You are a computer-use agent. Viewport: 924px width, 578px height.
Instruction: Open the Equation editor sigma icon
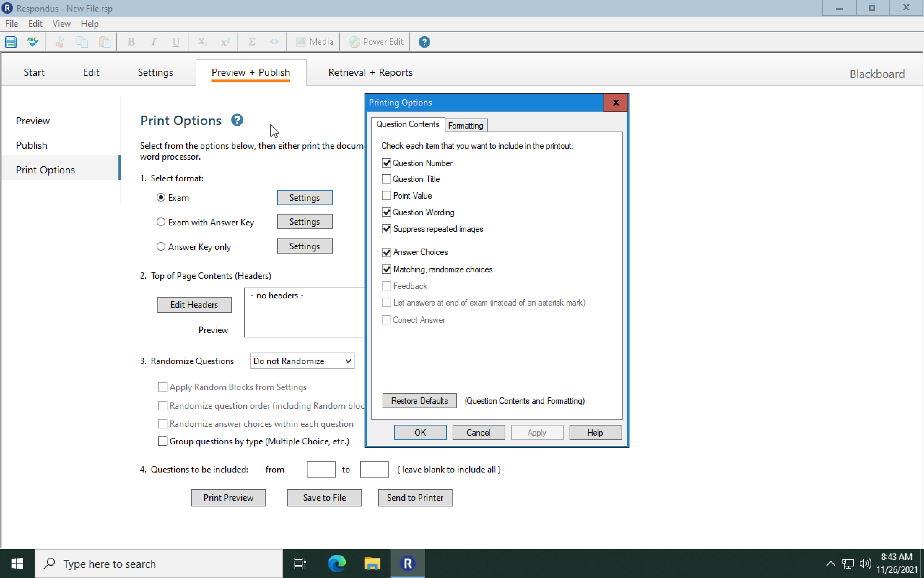click(252, 42)
